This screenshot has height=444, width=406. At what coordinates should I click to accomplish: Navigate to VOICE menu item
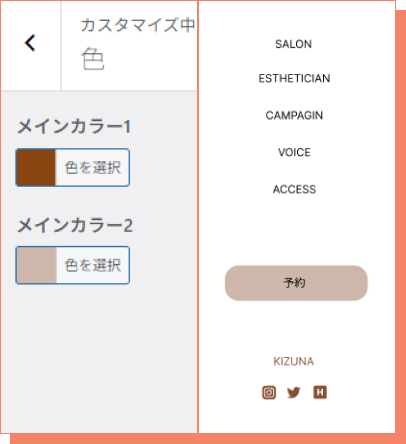coord(294,152)
